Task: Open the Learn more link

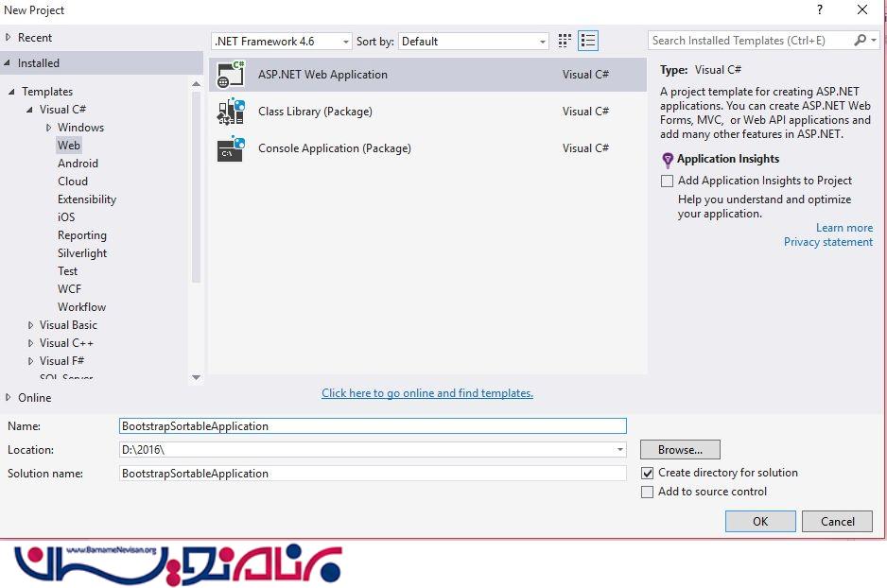Action: coord(844,228)
